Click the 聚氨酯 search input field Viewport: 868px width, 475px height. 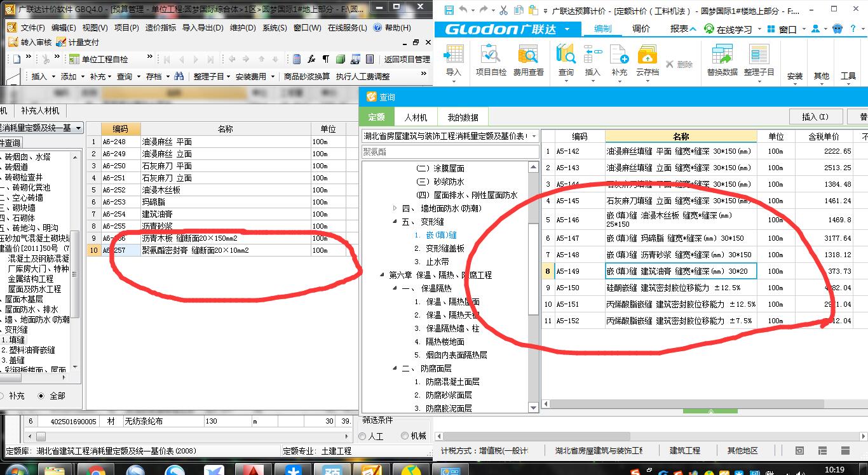pyautogui.click(x=450, y=152)
